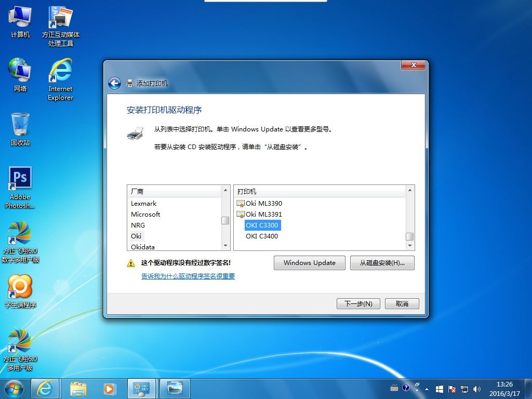Click the manufacturer list scroll-down arrow
The width and height of the screenshot is (532, 399).
click(225, 246)
